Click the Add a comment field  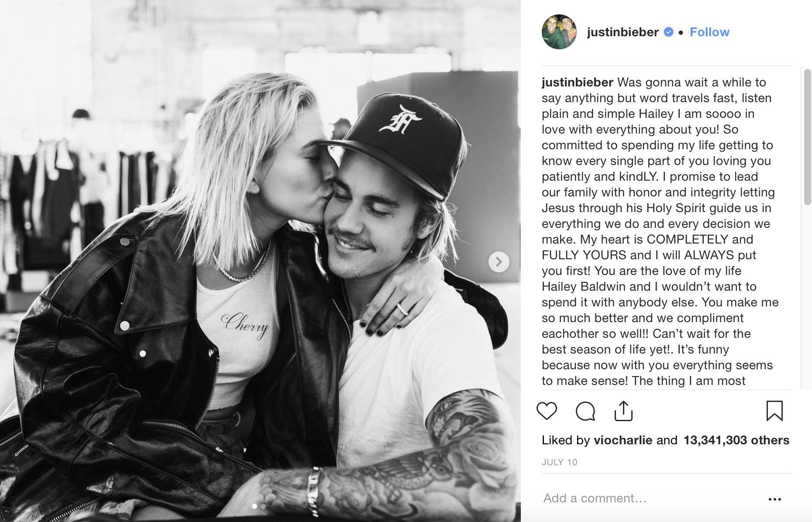650,498
